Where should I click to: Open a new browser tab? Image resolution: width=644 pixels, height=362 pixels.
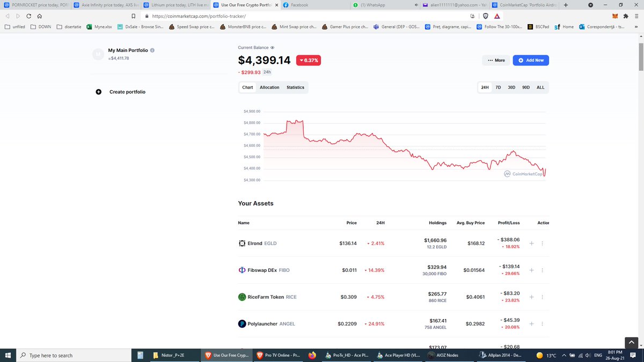point(566,5)
